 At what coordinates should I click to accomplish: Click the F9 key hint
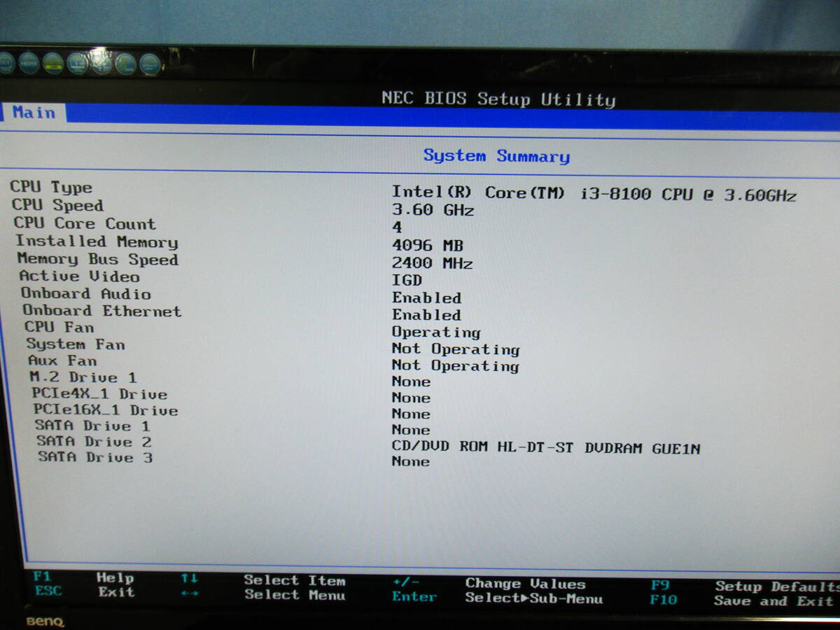pos(659,585)
